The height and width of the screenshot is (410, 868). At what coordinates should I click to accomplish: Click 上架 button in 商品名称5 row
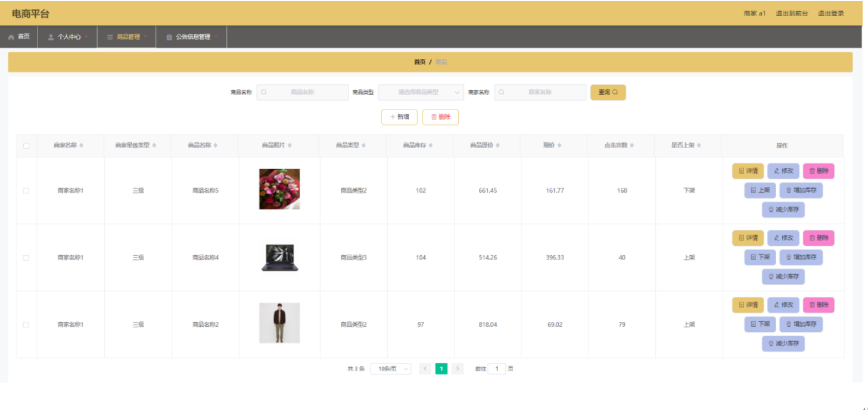(760, 190)
